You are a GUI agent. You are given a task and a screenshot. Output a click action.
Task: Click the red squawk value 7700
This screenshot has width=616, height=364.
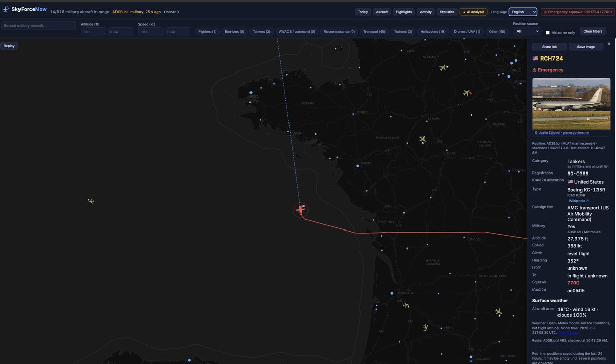[573, 283]
